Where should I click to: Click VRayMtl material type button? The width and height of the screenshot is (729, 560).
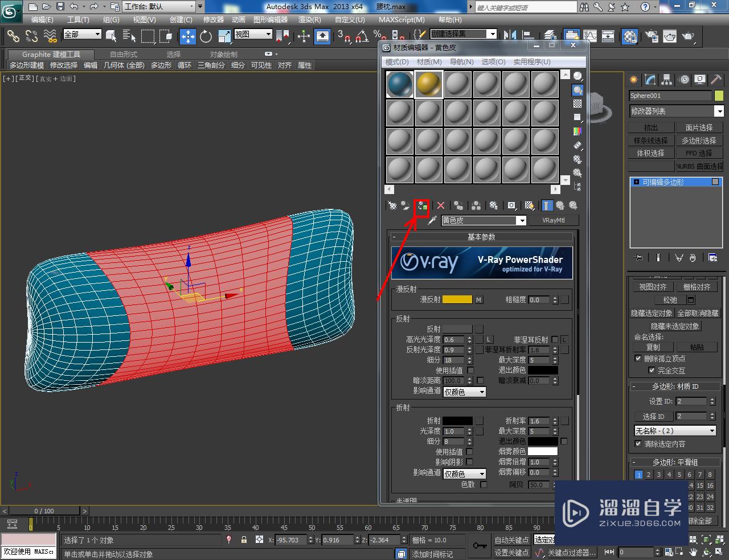[x=553, y=220]
